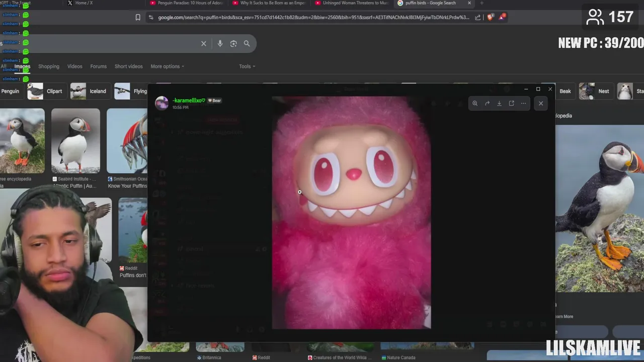
Task: Open large puffin preview image on right
Action: (x=600, y=208)
